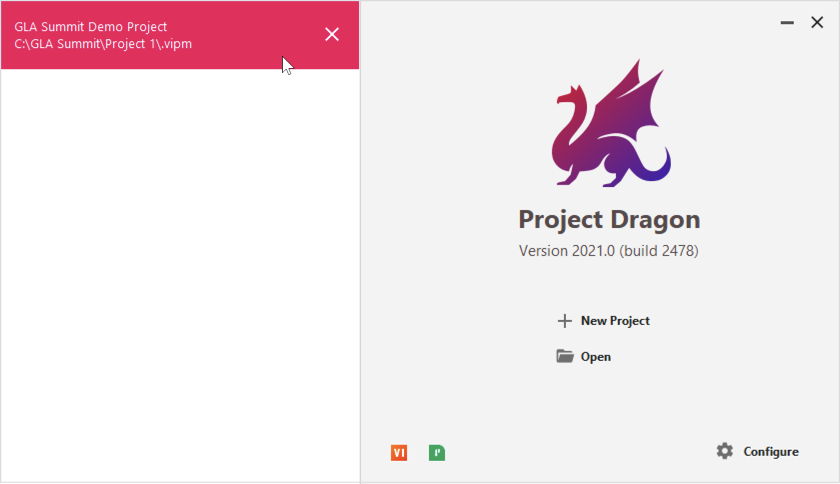The image size is (840, 484).
Task: Close the Project Dragon window
Action: point(817,23)
